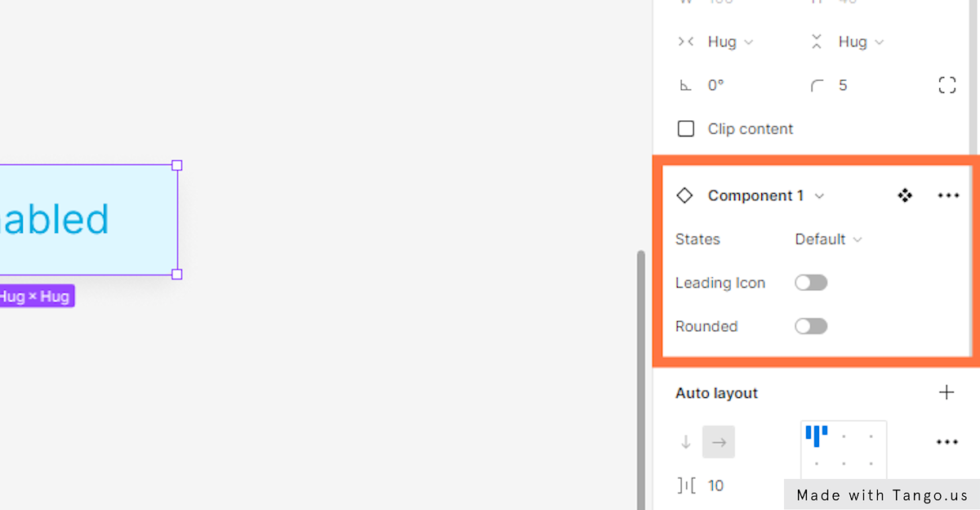
Task: Check the Clip content checkbox
Action: pyautogui.click(x=686, y=129)
